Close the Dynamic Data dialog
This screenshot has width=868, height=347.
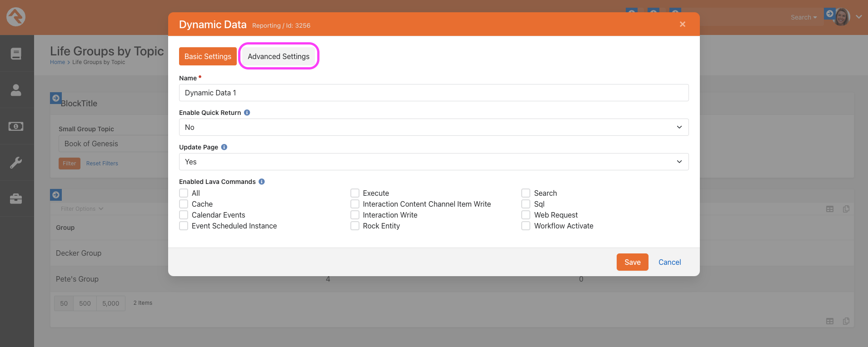[683, 24]
